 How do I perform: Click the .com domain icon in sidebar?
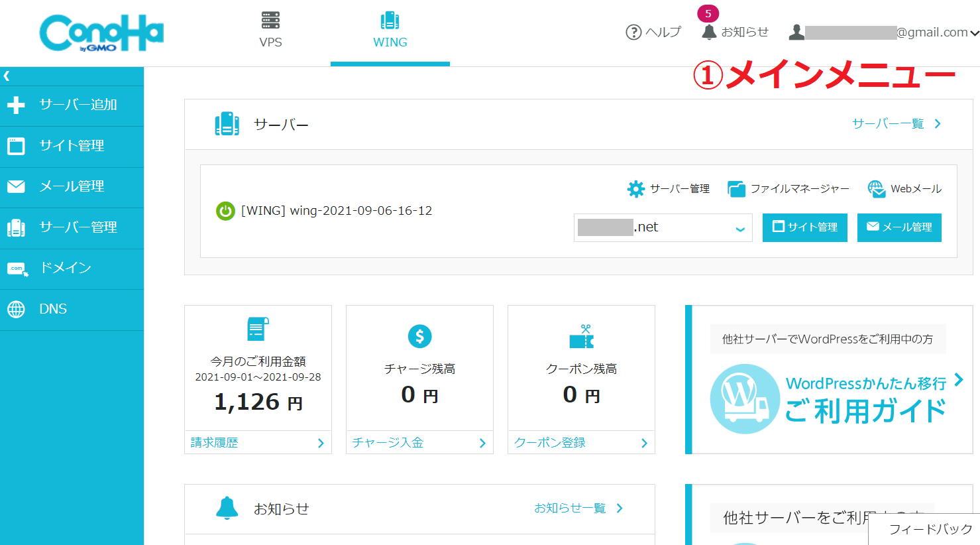pyautogui.click(x=17, y=269)
